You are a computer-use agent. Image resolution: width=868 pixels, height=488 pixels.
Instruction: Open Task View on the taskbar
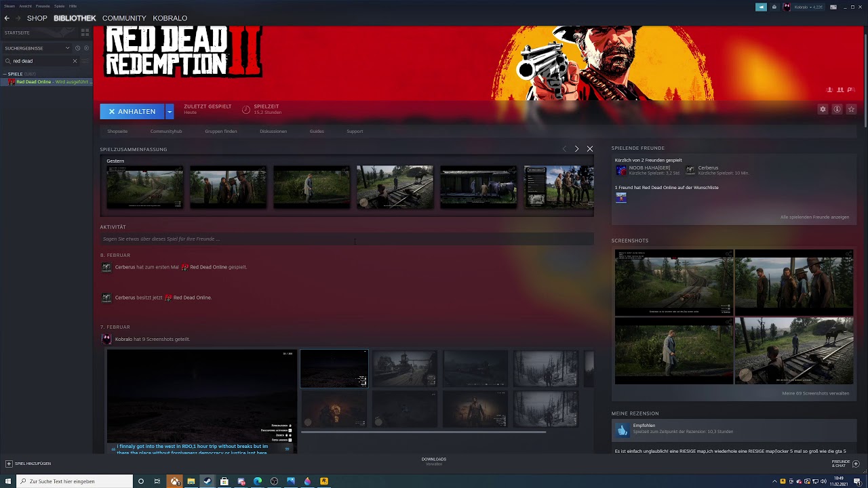(157, 481)
